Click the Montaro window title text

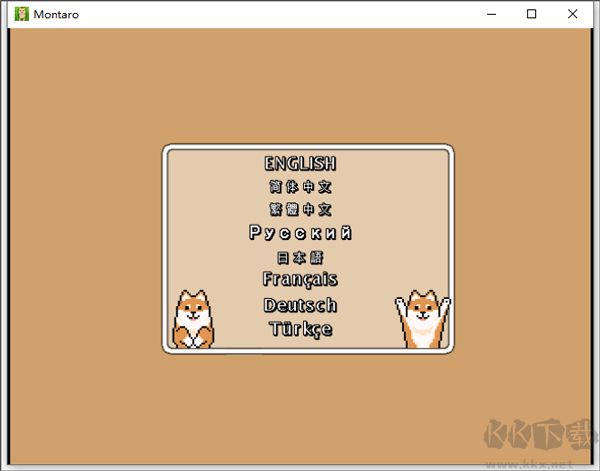(56, 15)
